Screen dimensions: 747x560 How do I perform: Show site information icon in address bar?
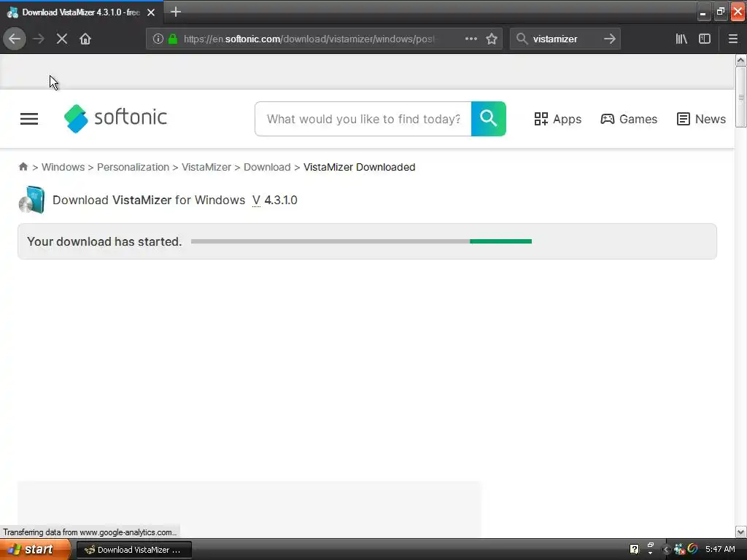click(x=158, y=39)
